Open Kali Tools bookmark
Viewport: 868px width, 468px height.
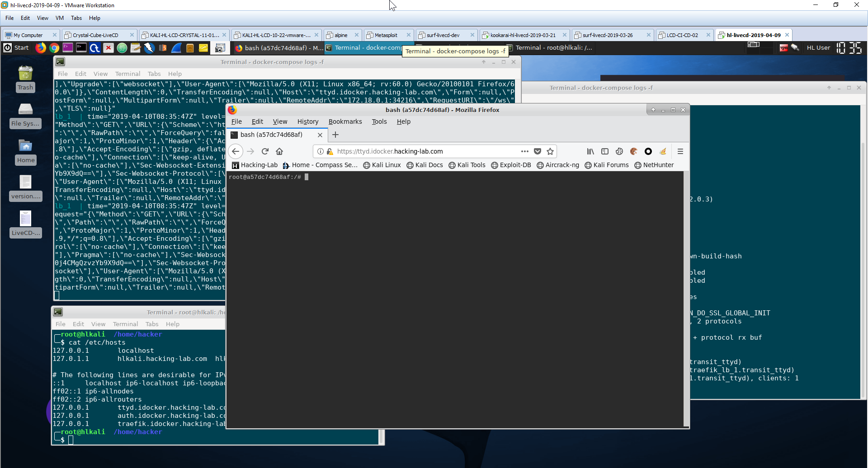point(467,165)
